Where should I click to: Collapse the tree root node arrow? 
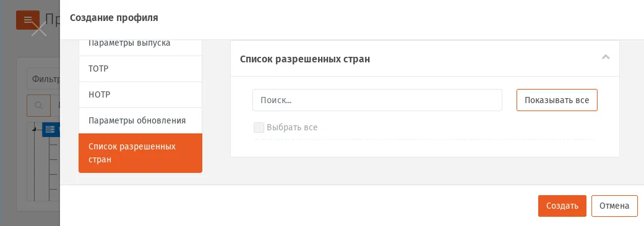click(x=34, y=130)
